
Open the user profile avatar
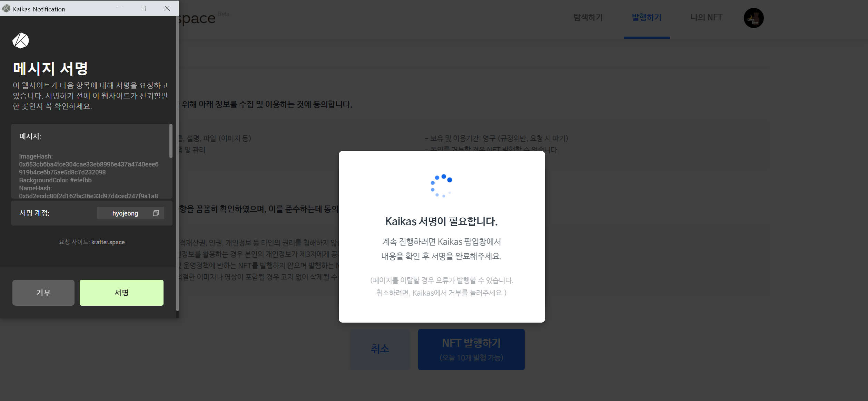753,18
